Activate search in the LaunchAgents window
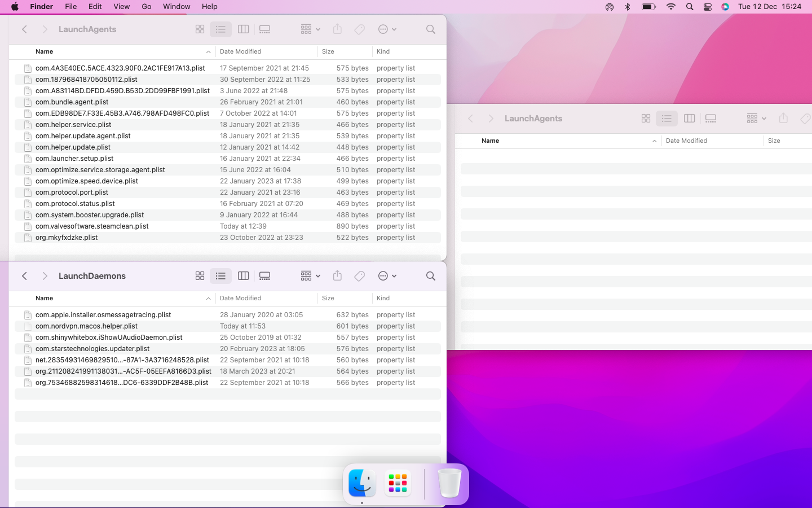Image resolution: width=812 pixels, height=508 pixels. (430, 29)
